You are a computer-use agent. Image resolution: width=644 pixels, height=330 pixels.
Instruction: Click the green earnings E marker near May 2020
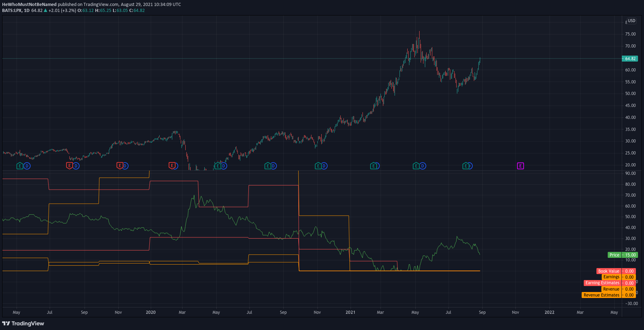(x=218, y=166)
